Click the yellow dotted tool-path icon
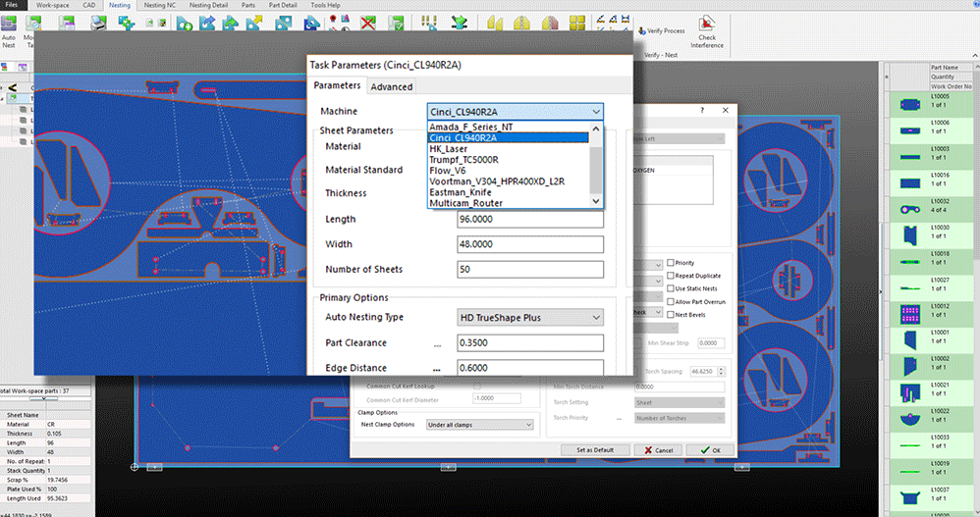This screenshot has height=517, width=980. [x=429, y=24]
